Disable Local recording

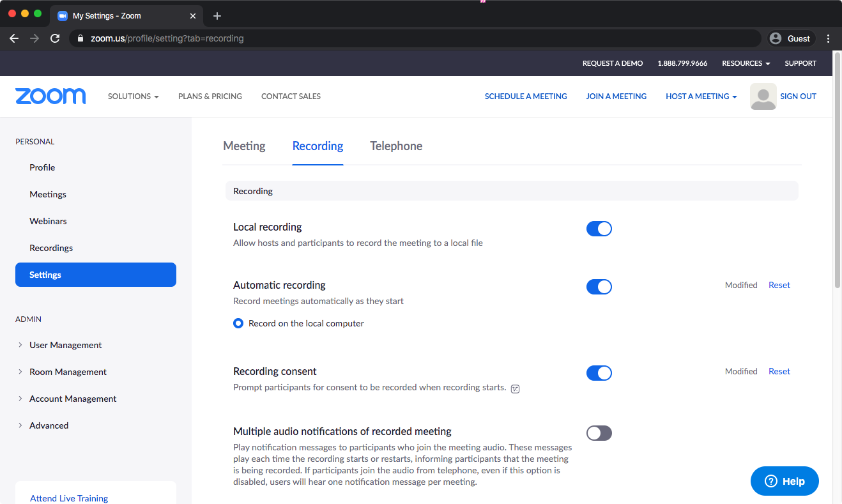tap(599, 228)
